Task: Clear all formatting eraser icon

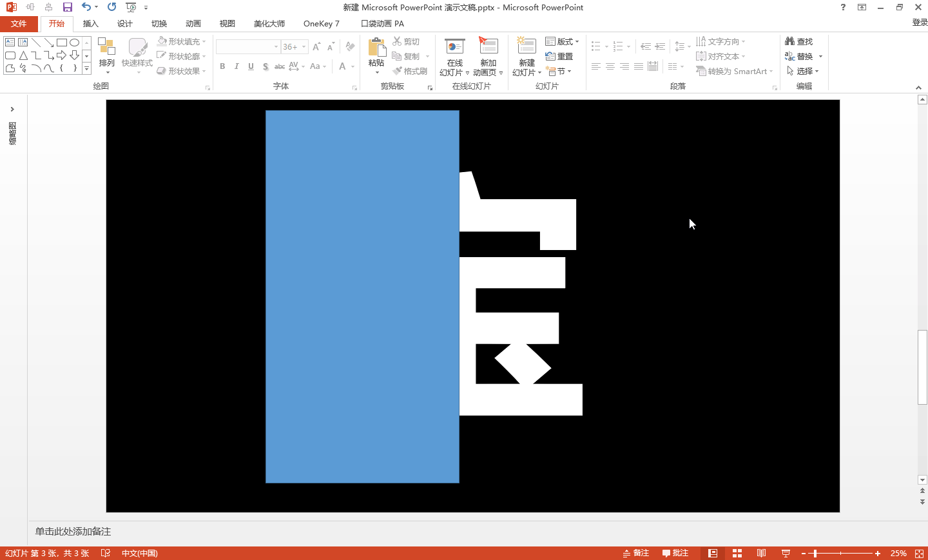Action: (x=350, y=47)
